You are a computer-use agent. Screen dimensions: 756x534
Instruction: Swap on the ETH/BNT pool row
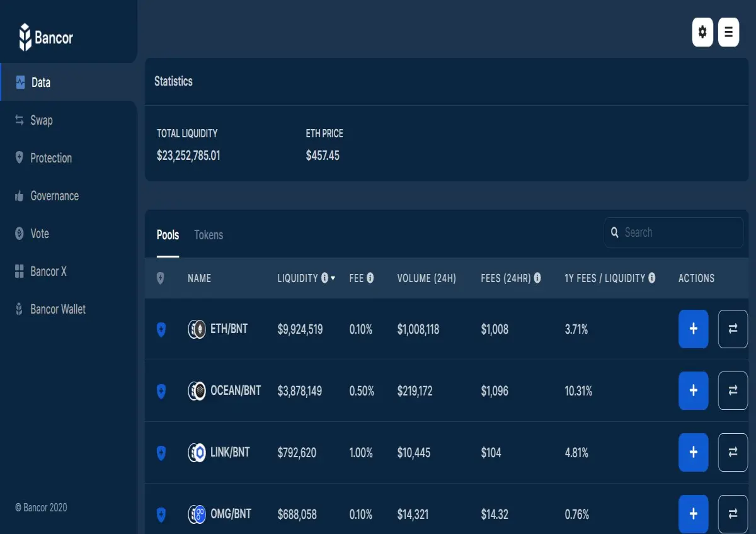click(733, 329)
